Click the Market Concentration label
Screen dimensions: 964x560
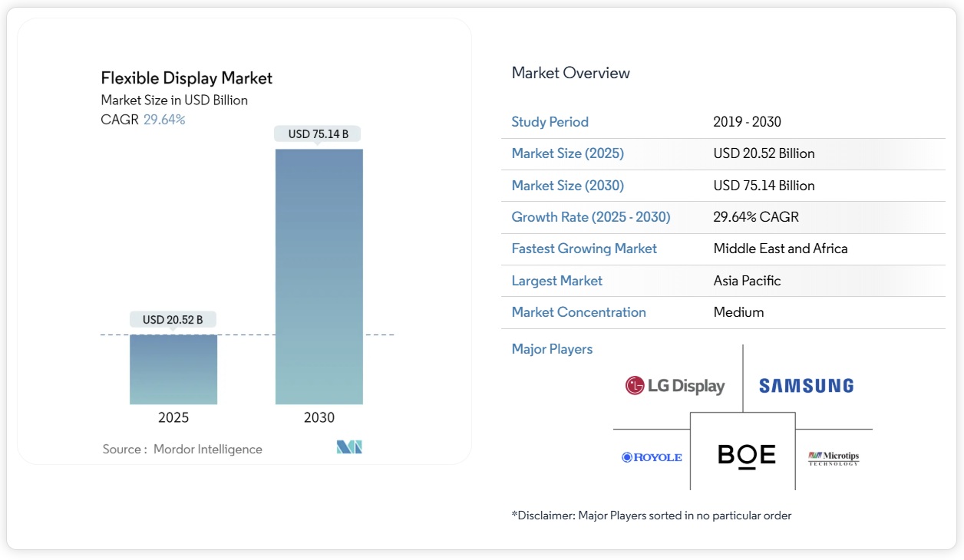[578, 312]
